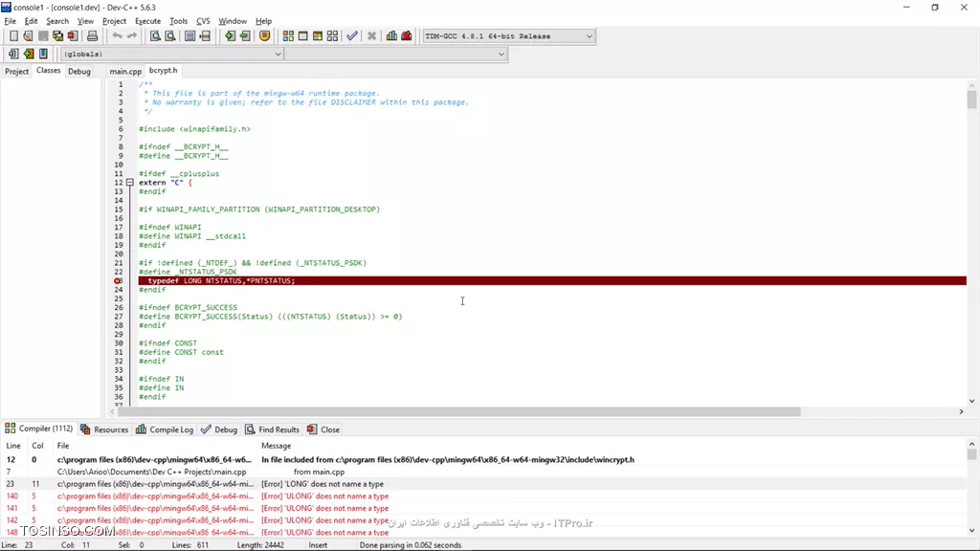Image resolution: width=980 pixels, height=551 pixels.
Task: Select the "'LONG' does not name a type" error row
Action: point(483,484)
